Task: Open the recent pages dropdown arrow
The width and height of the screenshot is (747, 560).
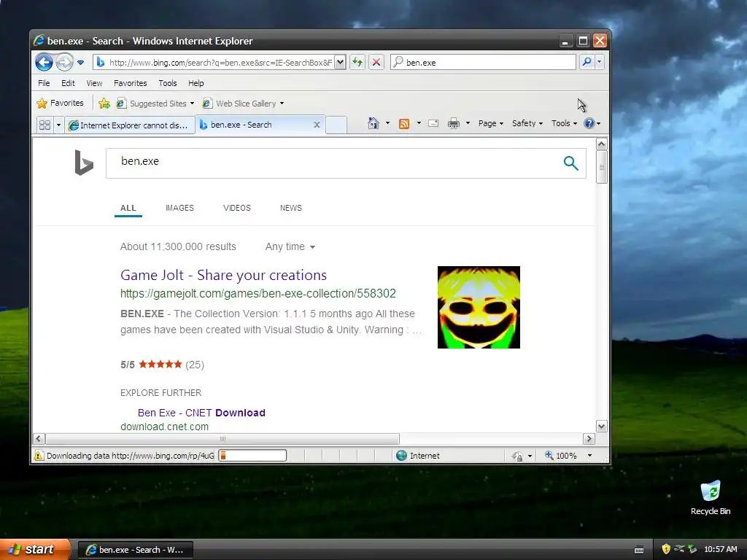Action: [80, 63]
